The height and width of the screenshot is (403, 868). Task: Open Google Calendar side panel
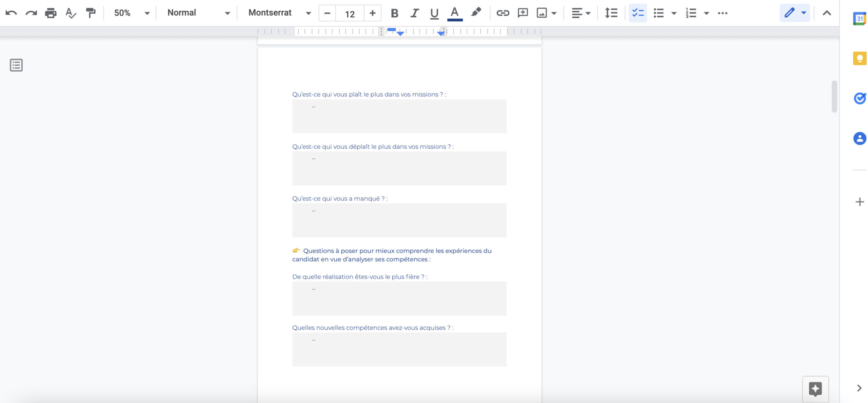[x=860, y=19]
